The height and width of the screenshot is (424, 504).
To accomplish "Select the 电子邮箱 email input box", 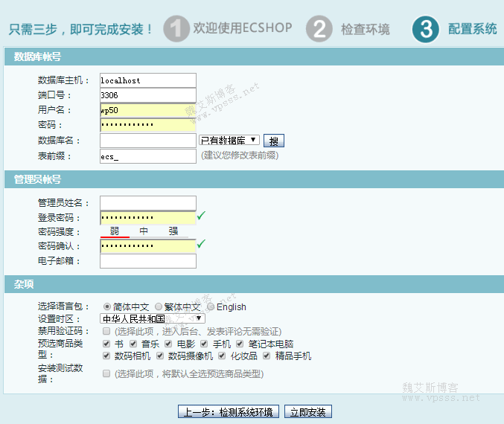I will point(147,261).
